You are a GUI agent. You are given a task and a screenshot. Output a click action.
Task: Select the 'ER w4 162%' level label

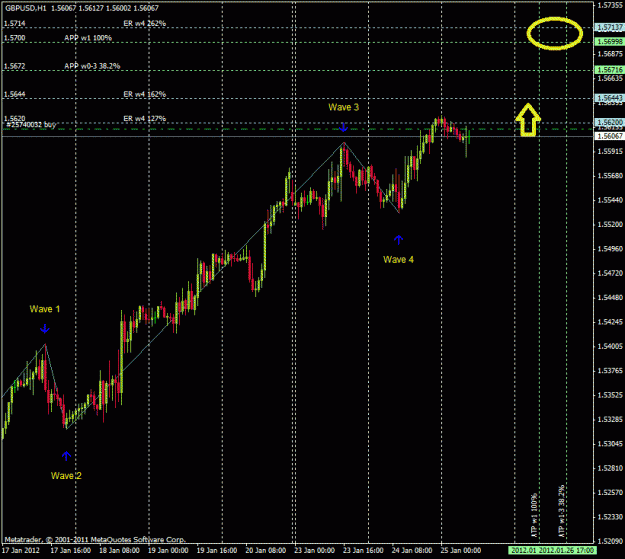145,94
